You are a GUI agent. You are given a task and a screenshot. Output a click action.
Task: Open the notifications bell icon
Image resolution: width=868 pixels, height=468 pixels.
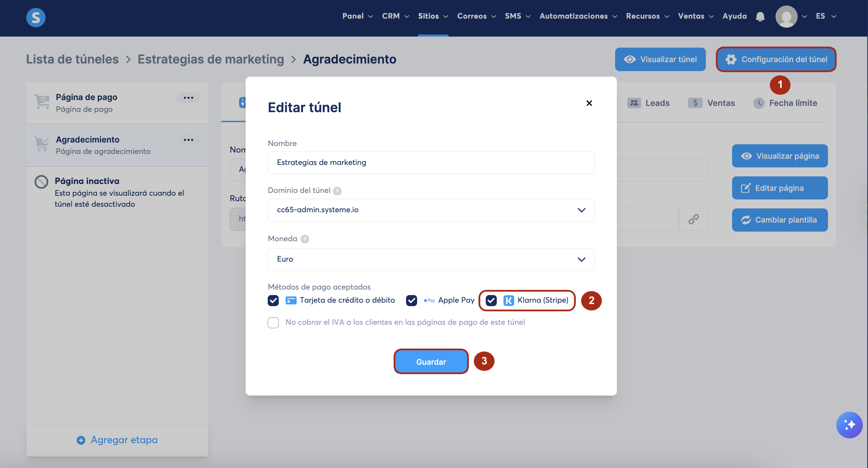point(760,16)
